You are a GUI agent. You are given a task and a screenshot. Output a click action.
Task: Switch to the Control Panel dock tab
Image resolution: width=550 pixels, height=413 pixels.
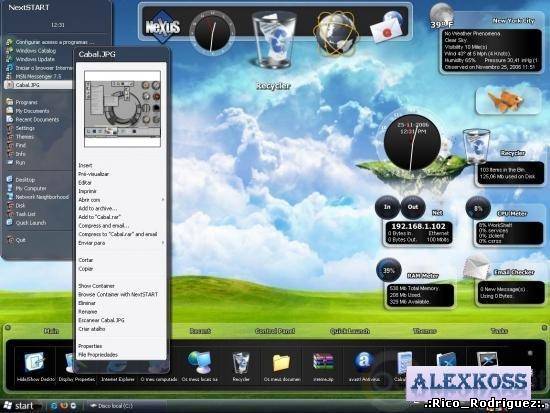(x=275, y=331)
